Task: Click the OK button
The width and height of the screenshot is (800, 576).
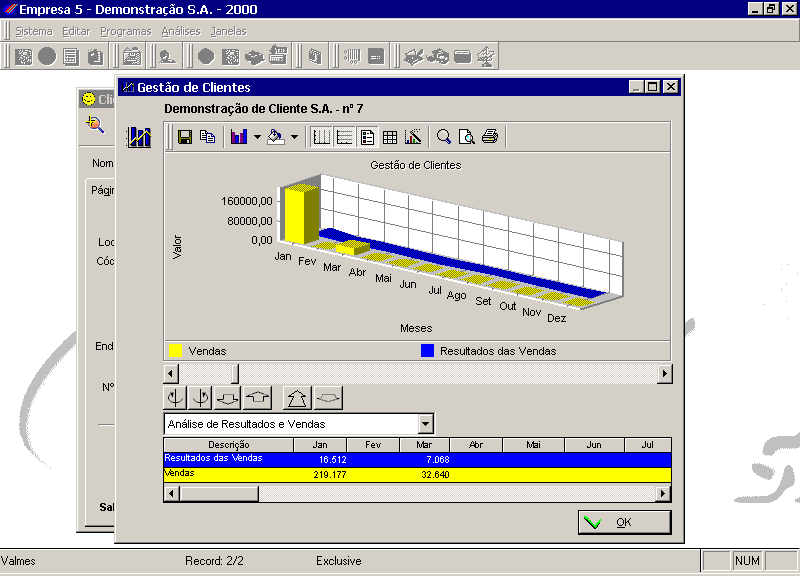Action: click(624, 522)
